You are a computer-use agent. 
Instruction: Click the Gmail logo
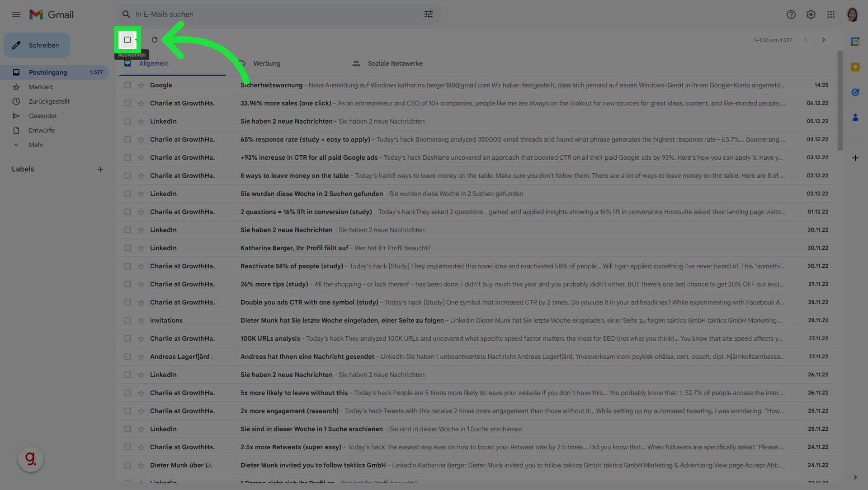pyautogui.click(x=52, y=14)
